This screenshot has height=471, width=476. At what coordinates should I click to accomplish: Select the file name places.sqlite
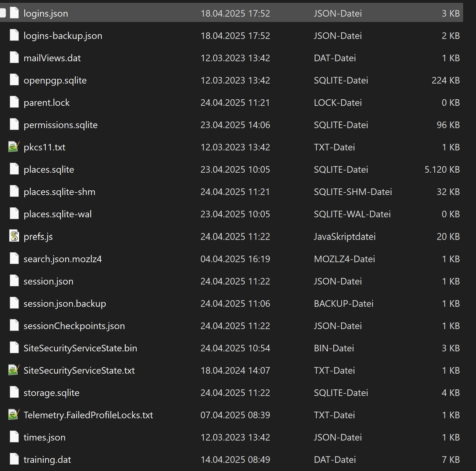49,170
